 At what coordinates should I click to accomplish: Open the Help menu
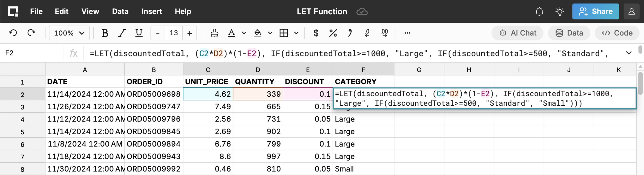click(x=183, y=11)
